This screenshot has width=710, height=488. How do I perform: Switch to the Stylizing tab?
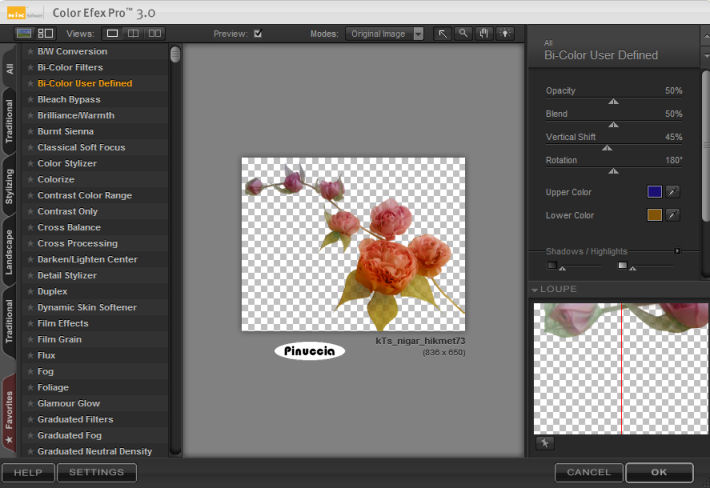pyautogui.click(x=10, y=187)
